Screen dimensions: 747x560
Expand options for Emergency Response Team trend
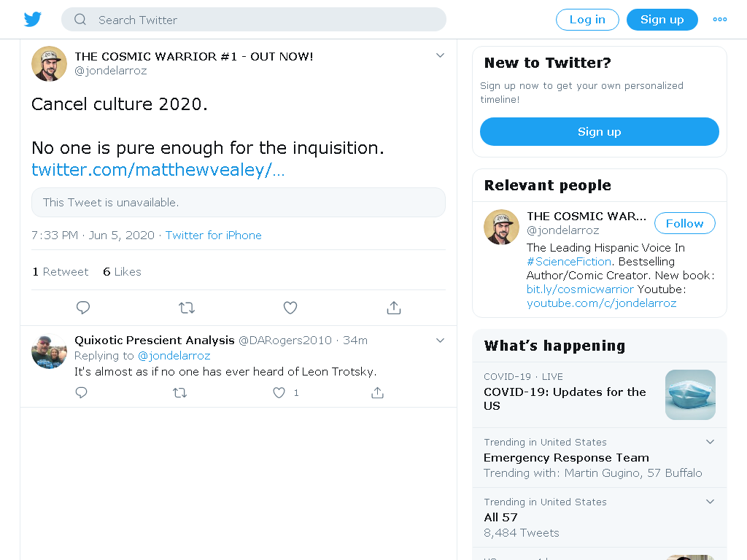coord(710,442)
